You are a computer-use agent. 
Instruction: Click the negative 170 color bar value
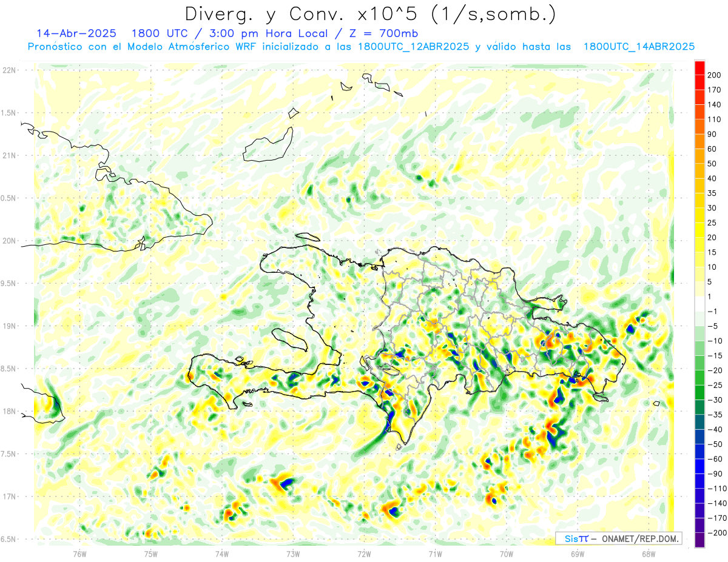[717, 518]
